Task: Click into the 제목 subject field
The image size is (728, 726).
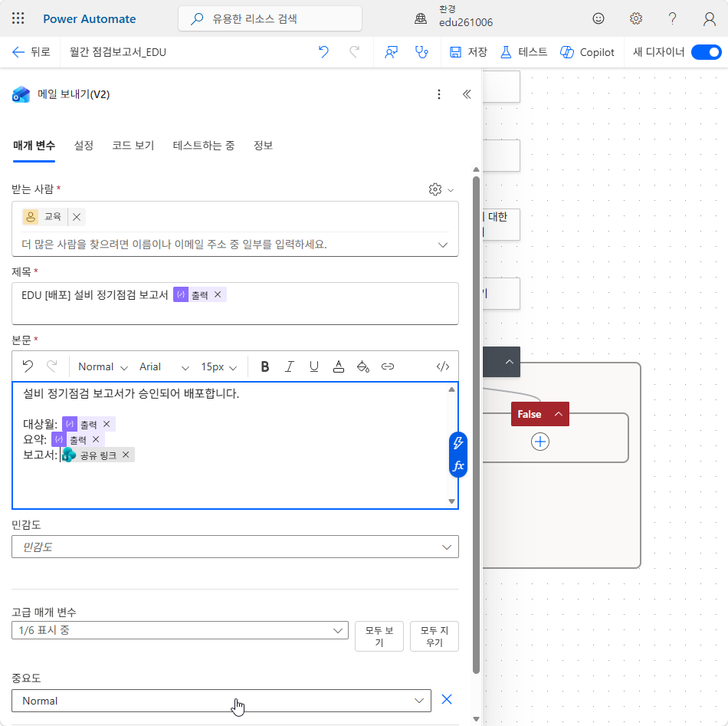Action: point(235,304)
